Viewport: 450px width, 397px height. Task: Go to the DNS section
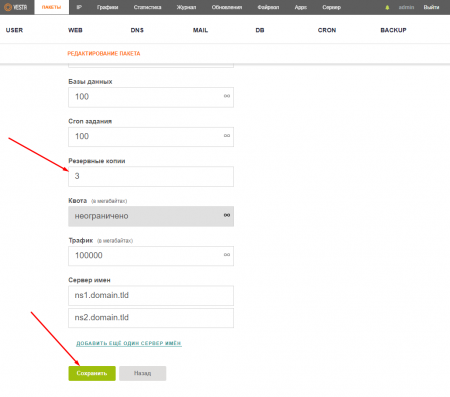137,30
